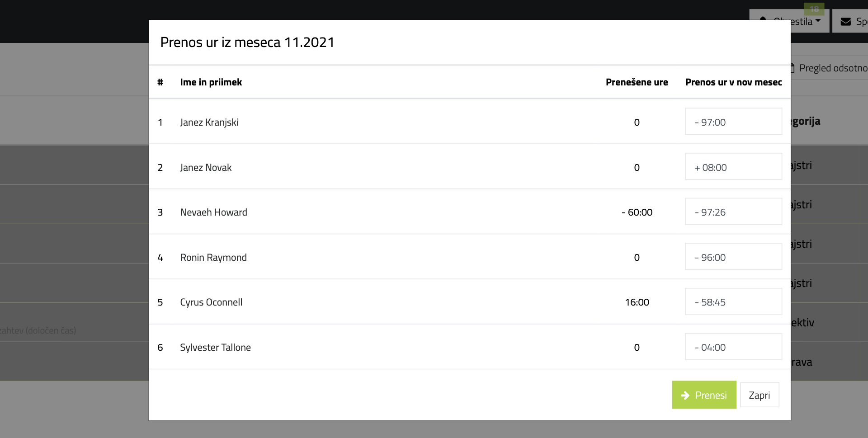The width and height of the screenshot is (868, 438).
Task: Edit transfer hours for Cyrus Oconnell
Action: pos(733,301)
